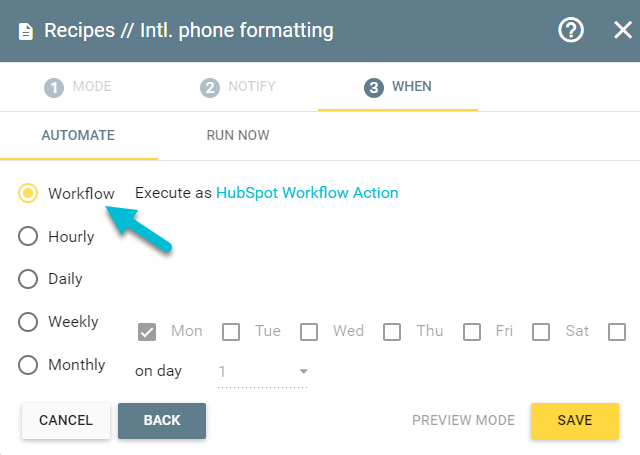Check the Tue checkbox
This screenshot has width=640, height=455.
(231, 332)
